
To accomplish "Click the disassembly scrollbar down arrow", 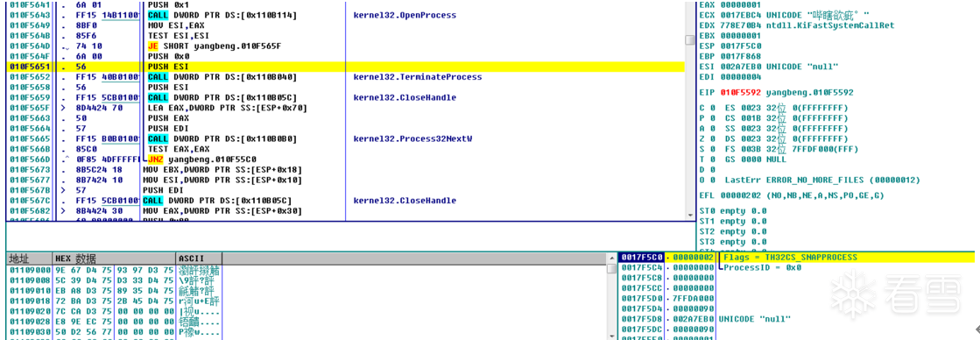I will tap(690, 215).
